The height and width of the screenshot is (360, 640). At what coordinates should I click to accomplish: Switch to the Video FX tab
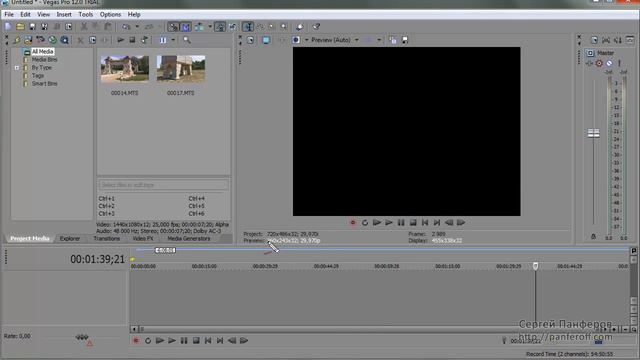[x=143, y=238]
